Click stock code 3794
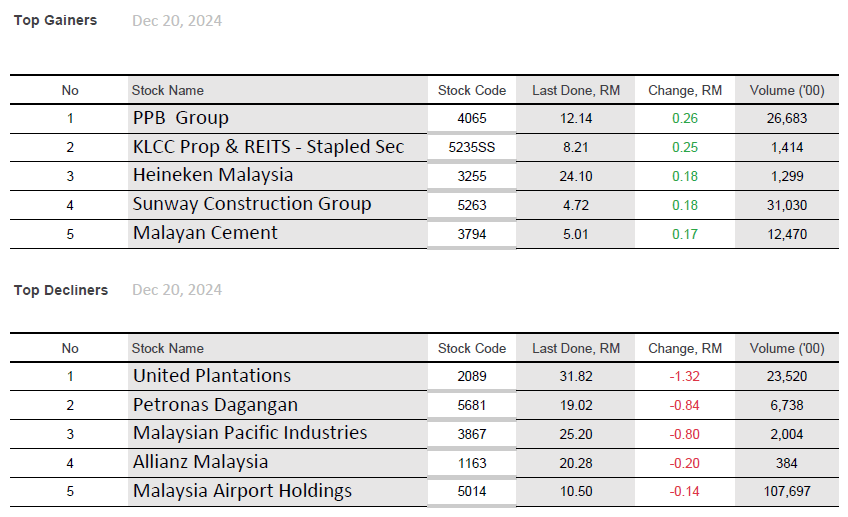The height and width of the screenshot is (517, 848). coord(472,234)
